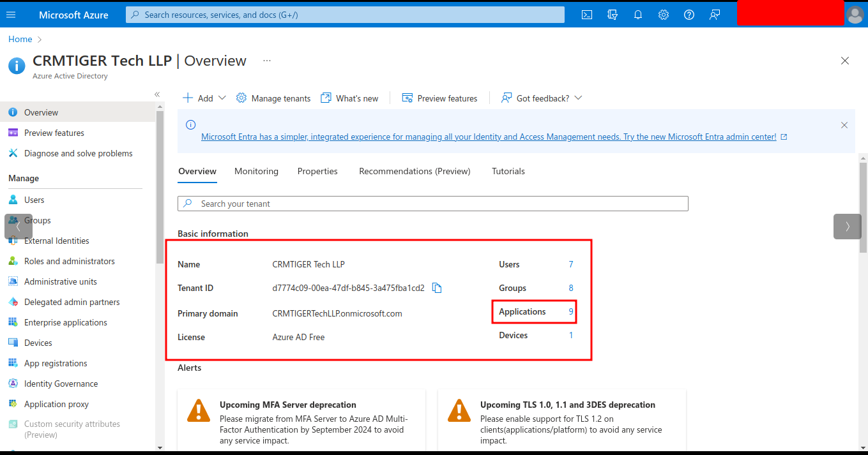
Task: Click What's new in toolbar
Action: pos(349,98)
